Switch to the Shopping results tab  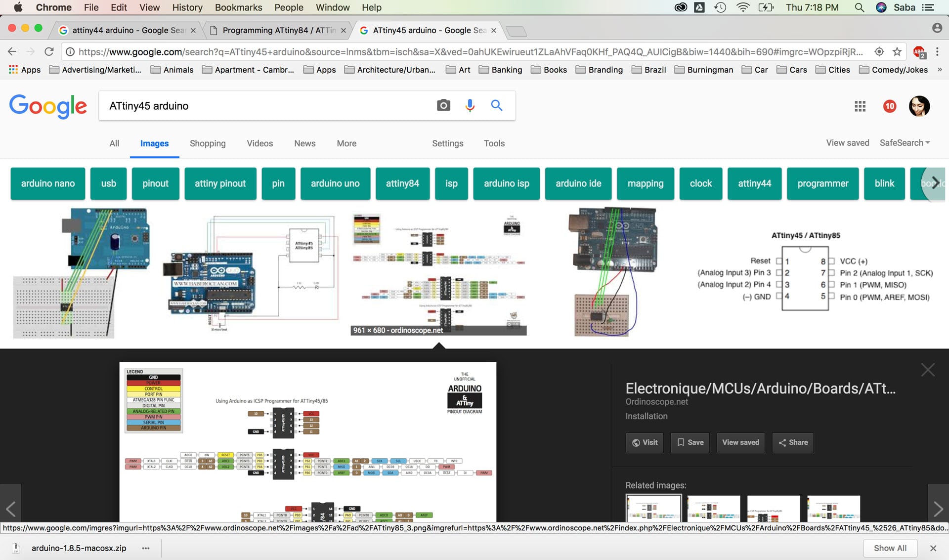pos(208,143)
